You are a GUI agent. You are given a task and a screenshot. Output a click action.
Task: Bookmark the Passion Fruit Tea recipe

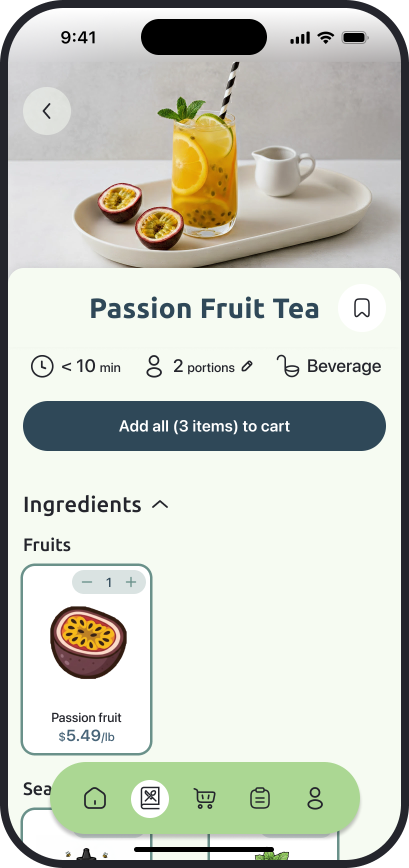[x=361, y=308]
